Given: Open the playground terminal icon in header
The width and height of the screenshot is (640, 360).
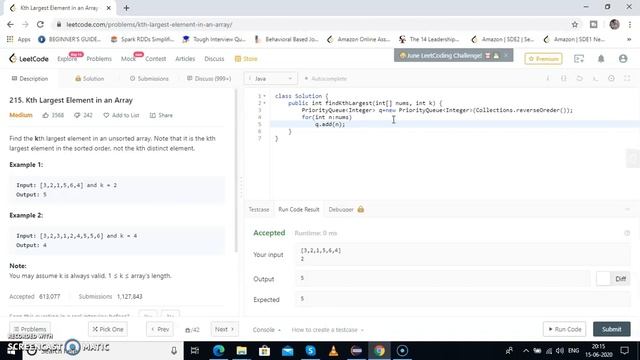Looking at the screenshot, I should tap(579, 59).
